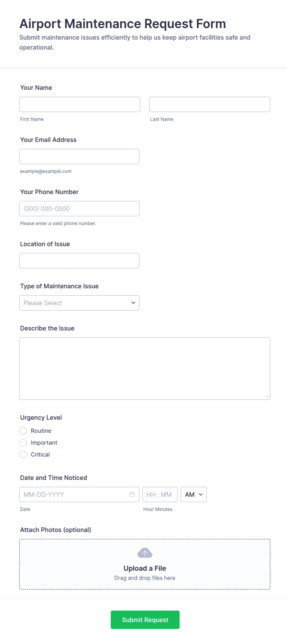Focus the First Name field
Viewport: 287px width, 644px height.
[80, 104]
